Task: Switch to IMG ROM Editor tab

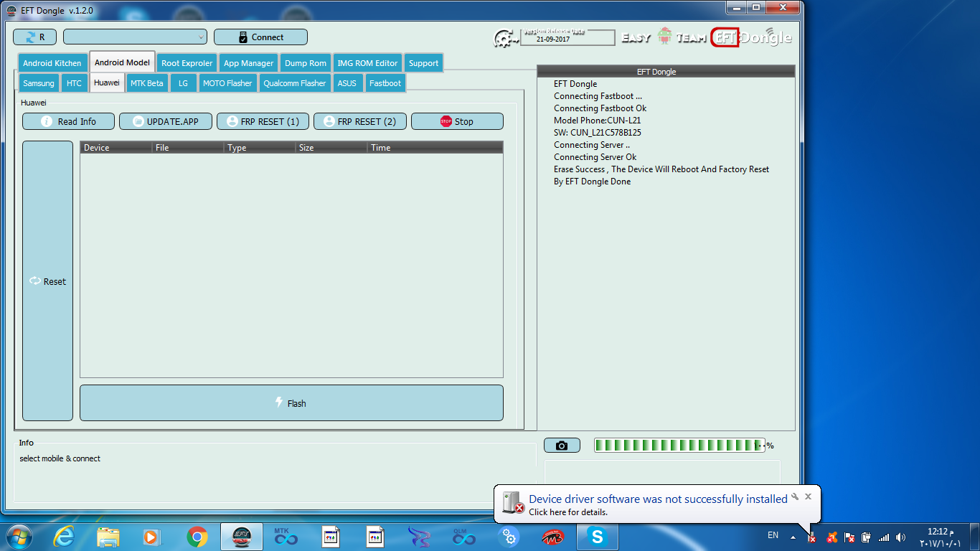Action: pyautogui.click(x=367, y=63)
